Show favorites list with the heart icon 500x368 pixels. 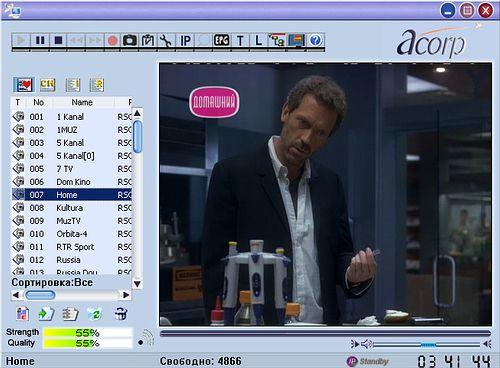click(24, 85)
